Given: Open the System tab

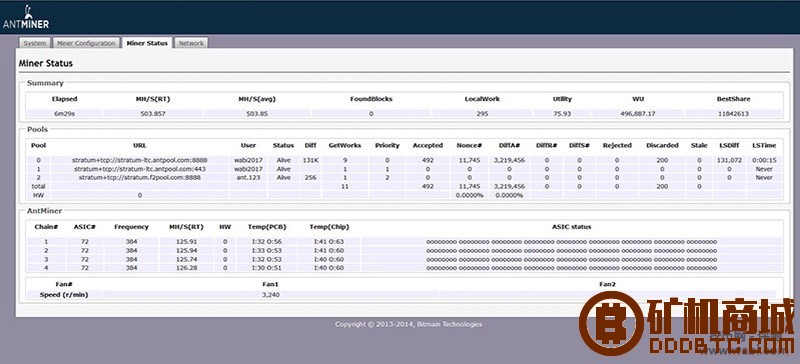Looking at the screenshot, I should tap(35, 43).
